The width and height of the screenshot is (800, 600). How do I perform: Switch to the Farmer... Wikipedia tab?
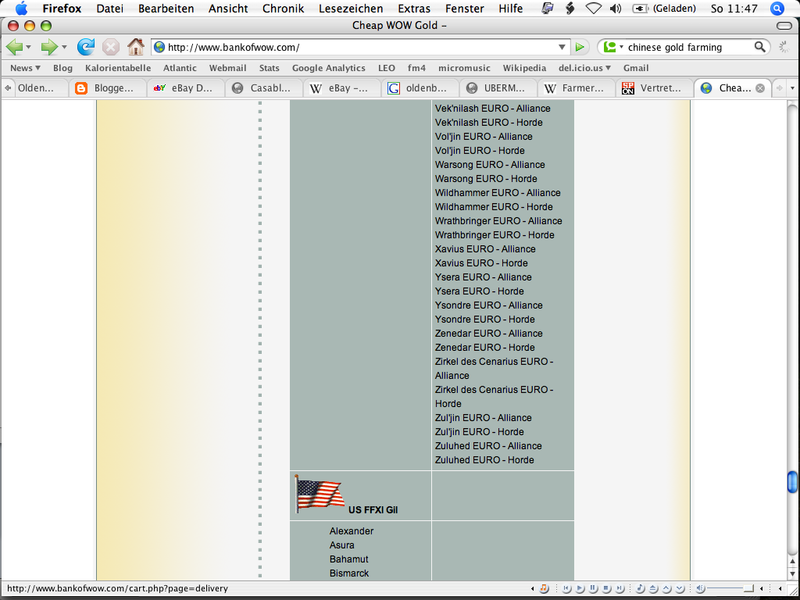tap(577, 88)
